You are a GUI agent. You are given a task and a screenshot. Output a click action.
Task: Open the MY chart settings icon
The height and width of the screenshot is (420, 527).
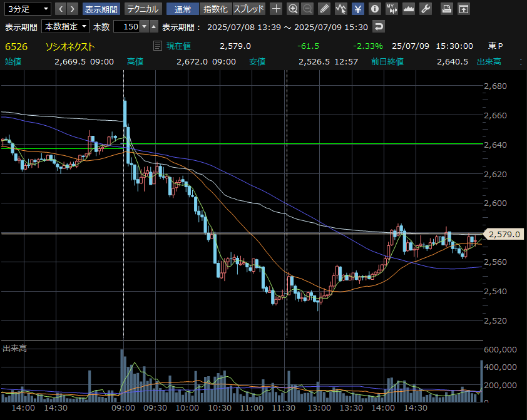(392, 9)
